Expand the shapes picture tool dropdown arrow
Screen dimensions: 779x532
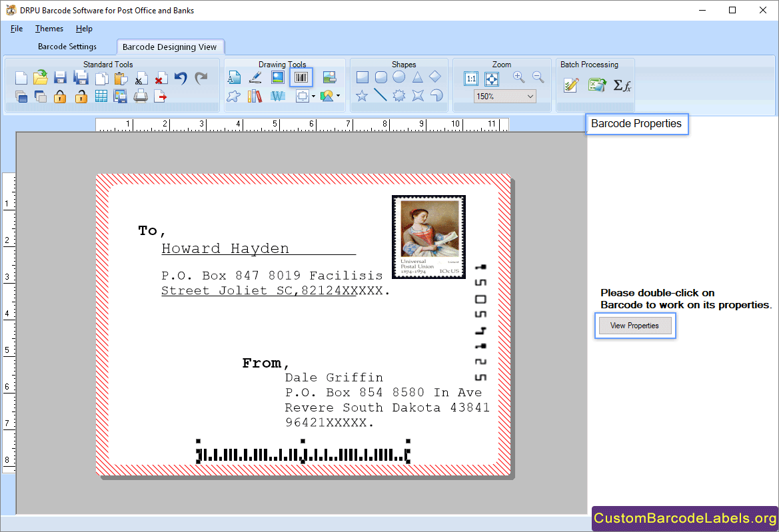(x=339, y=96)
